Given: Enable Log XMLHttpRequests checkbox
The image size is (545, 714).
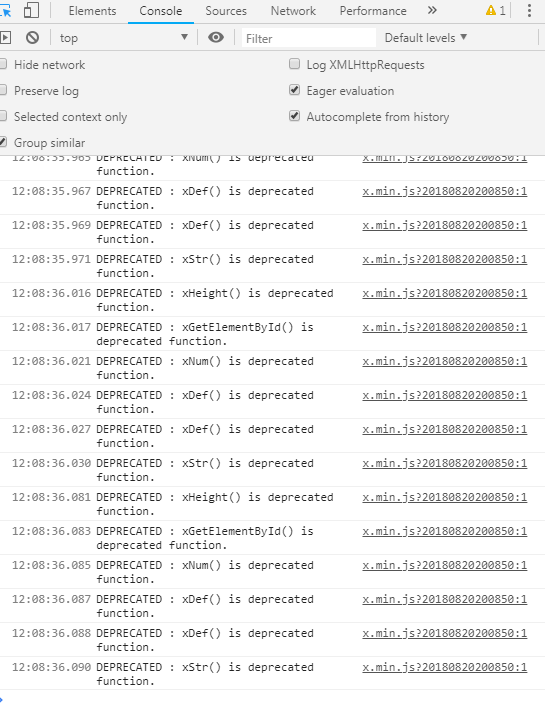Looking at the screenshot, I should click(x=295, y=64).
